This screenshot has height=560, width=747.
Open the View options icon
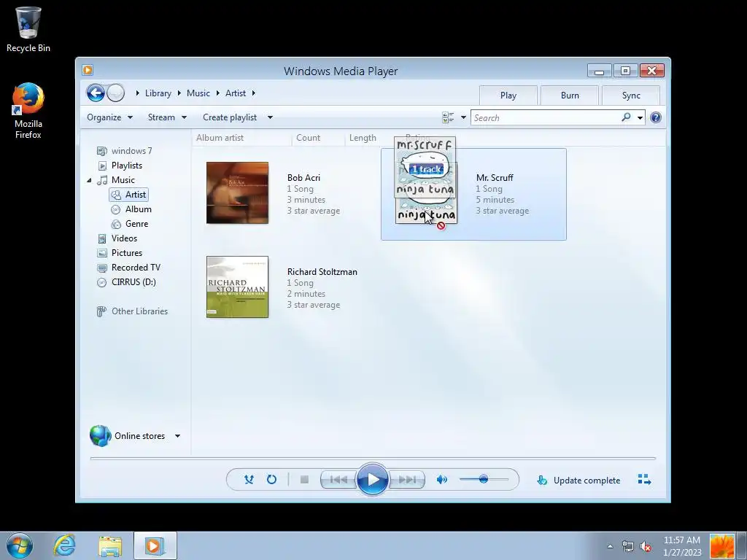448,117
